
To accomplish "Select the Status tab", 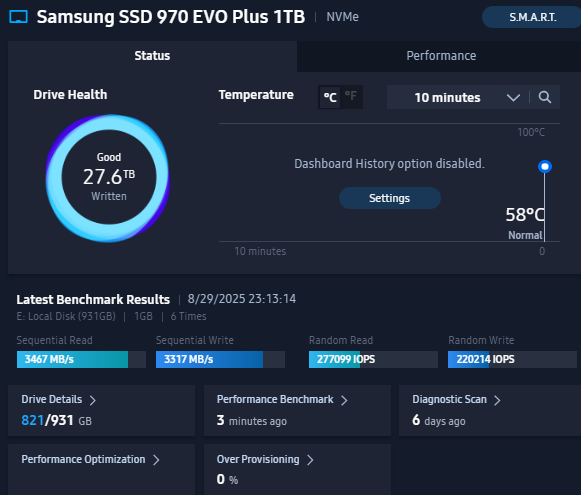I will coord(152,56).
